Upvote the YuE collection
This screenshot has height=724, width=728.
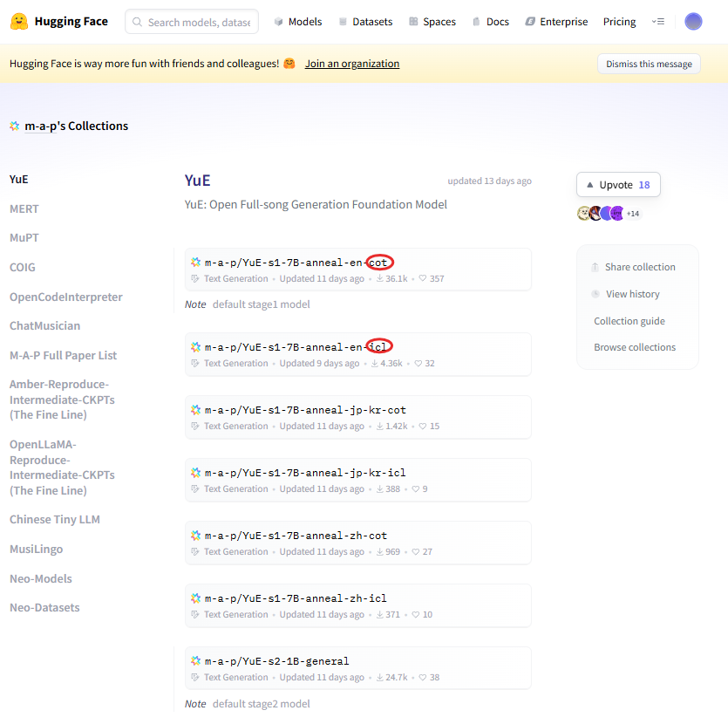[x=618, y=185]
